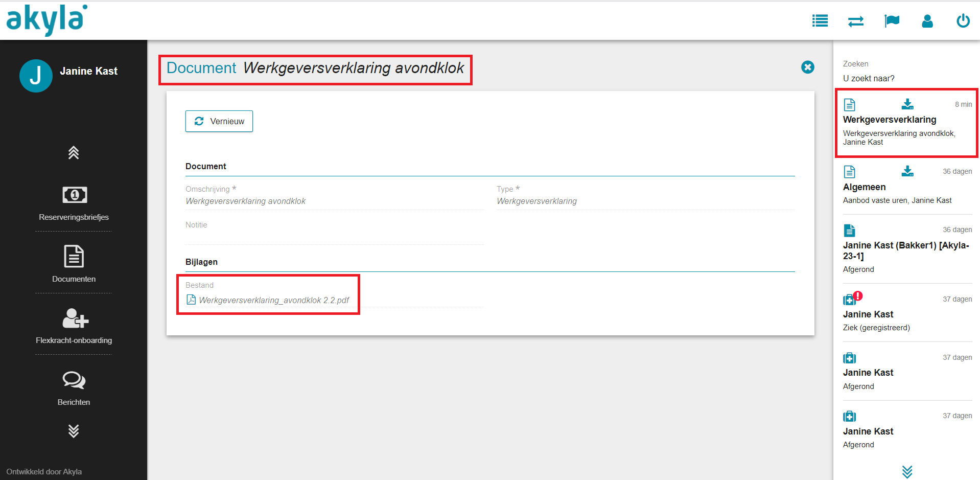Expand more notifications with double chevron down

click(907, 471)
